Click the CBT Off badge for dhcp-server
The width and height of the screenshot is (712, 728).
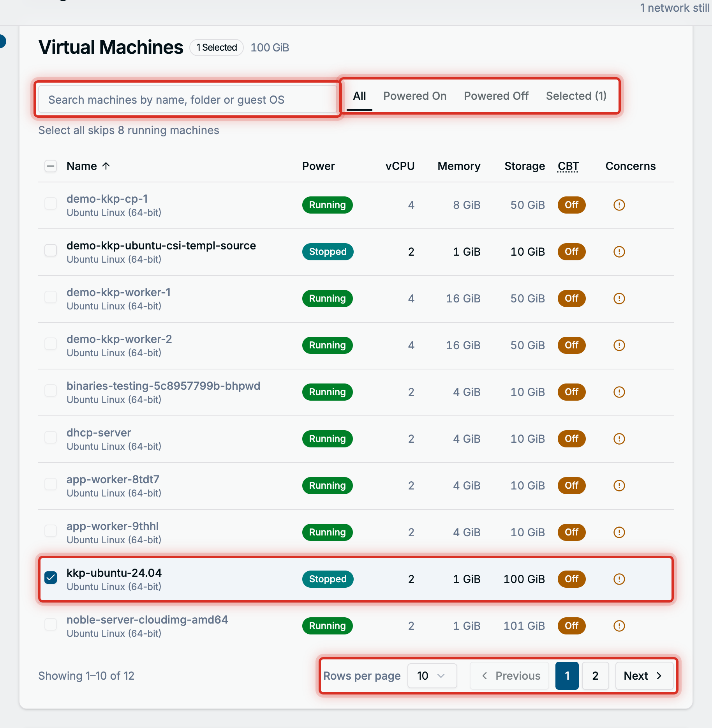click(571, 439)
